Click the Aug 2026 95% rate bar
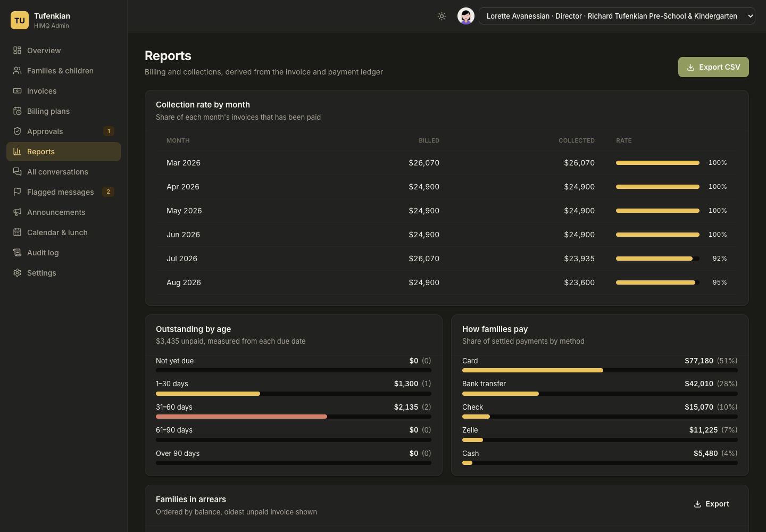This screenshot has height=532, width=766. 657,282
